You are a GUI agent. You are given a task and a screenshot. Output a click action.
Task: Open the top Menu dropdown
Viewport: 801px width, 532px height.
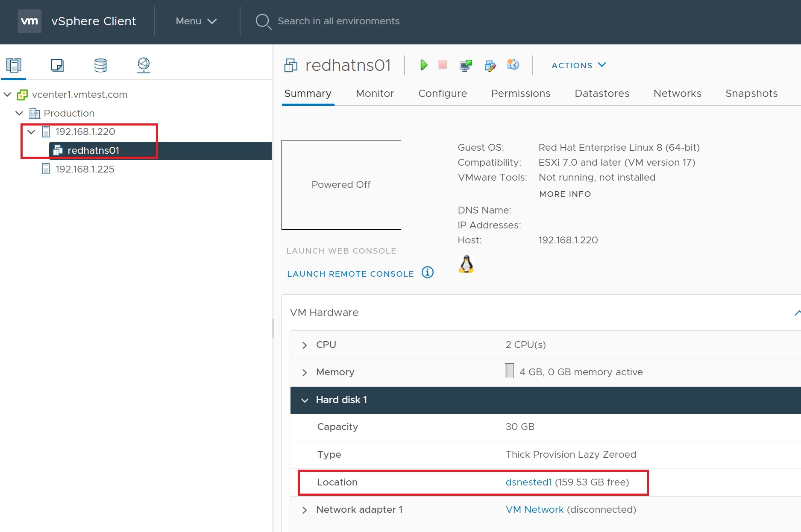[x=196, y=21]
